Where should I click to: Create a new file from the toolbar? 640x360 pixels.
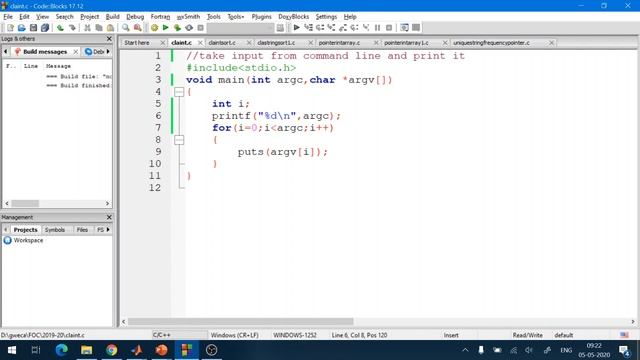pos(10,28)
